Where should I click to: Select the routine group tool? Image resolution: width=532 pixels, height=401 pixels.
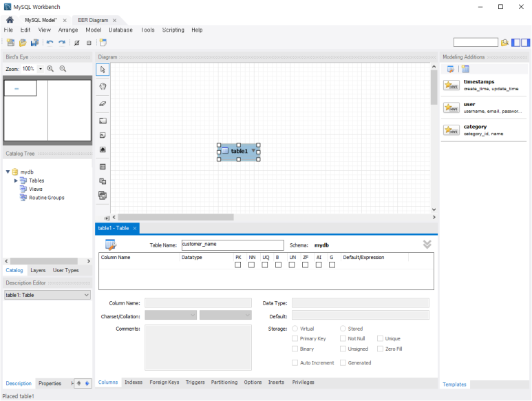103,195
